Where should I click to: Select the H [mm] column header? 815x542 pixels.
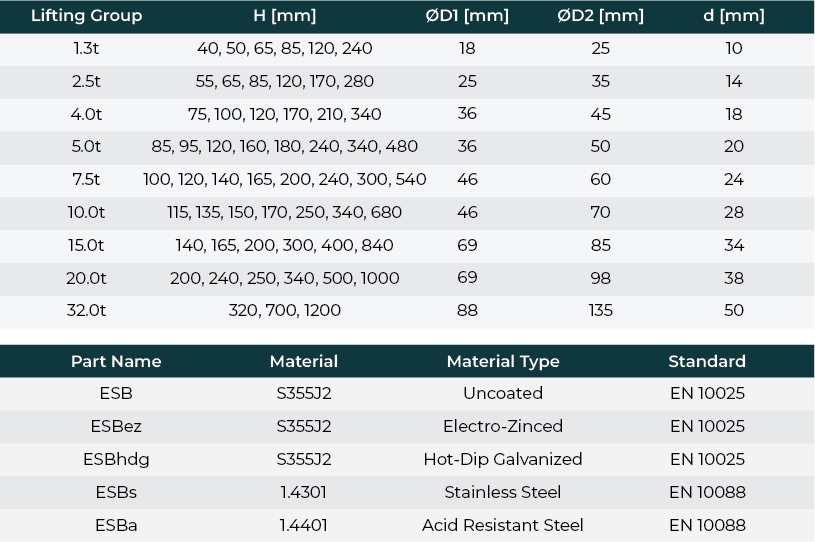point(284,16)
